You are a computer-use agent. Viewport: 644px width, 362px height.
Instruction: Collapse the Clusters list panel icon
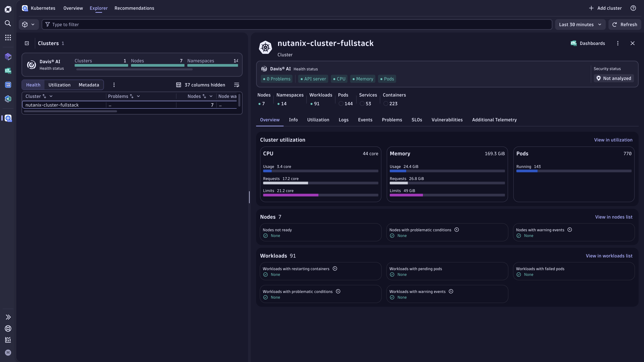tap(27, 43)
